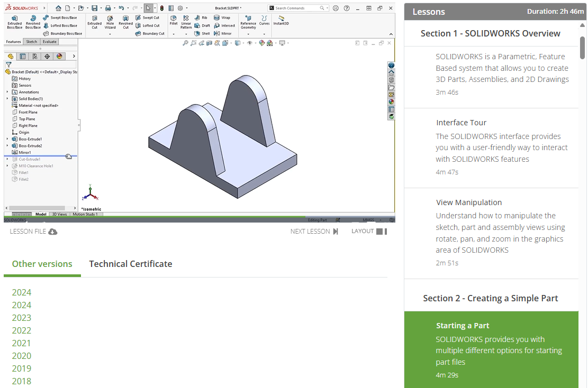Screen dimensions: 588x388
Task: Click the Mirror feature in the ribbon
Action: pyautogui.click(x=223, y=33)
